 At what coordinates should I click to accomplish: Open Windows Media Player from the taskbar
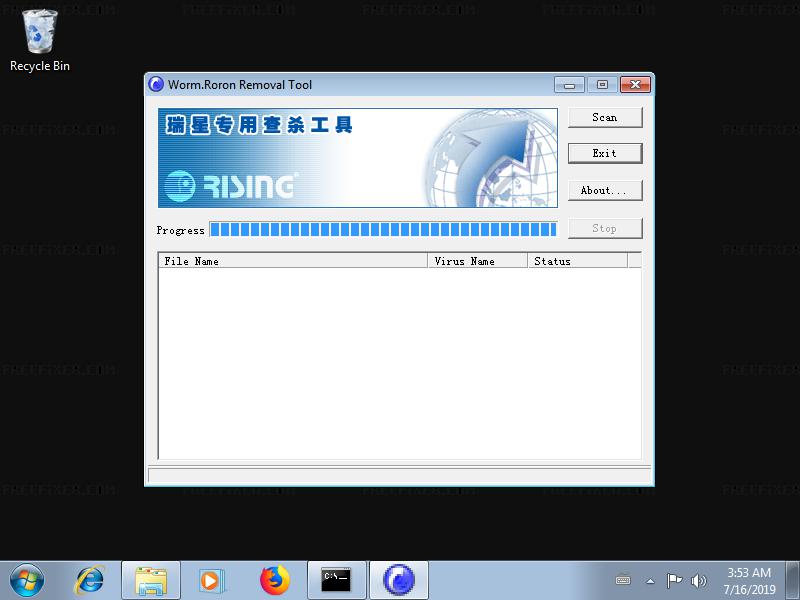pos(211,580)
